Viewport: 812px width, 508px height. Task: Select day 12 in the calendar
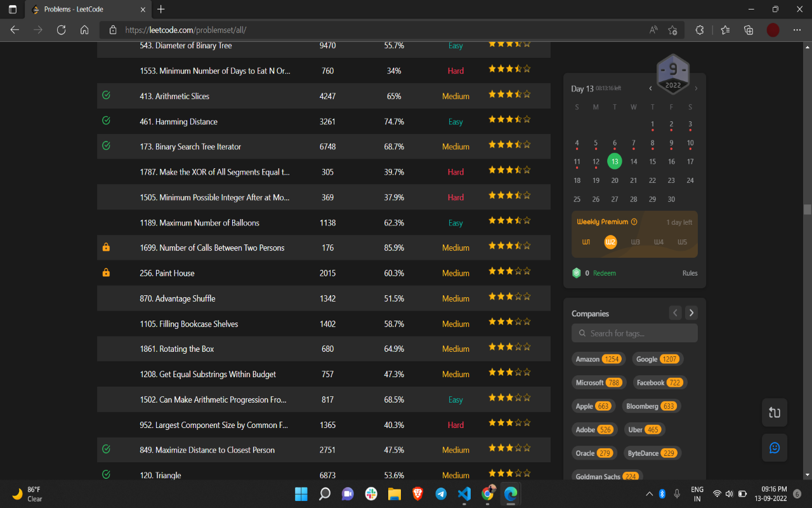pos(596,161)
